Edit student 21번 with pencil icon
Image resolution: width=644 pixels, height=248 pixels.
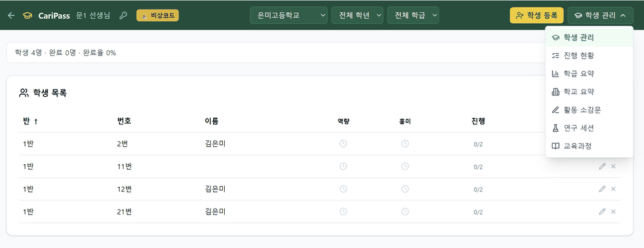coord(602,211)
